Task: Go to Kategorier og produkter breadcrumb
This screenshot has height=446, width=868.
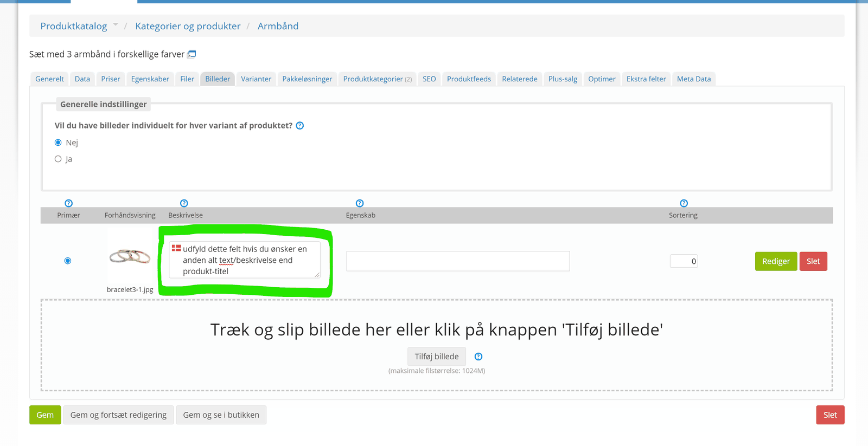Action: pyautogui.click(x=188, y=26)
